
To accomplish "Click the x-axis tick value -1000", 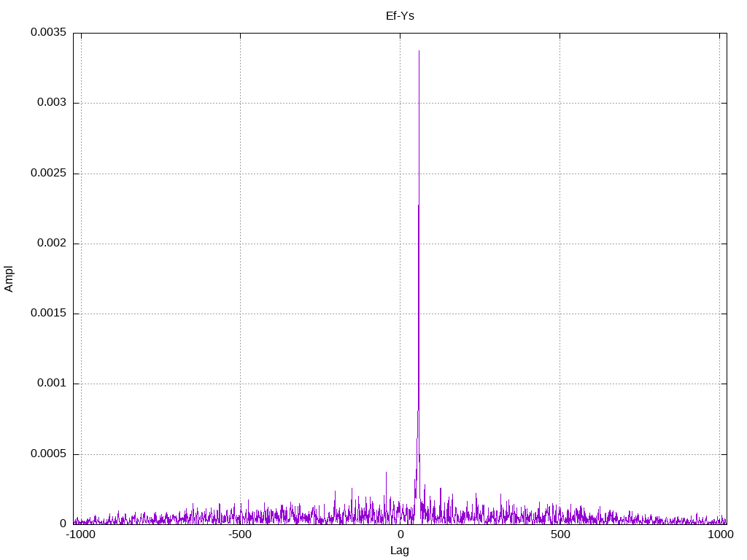I will [x=80, y=534].
